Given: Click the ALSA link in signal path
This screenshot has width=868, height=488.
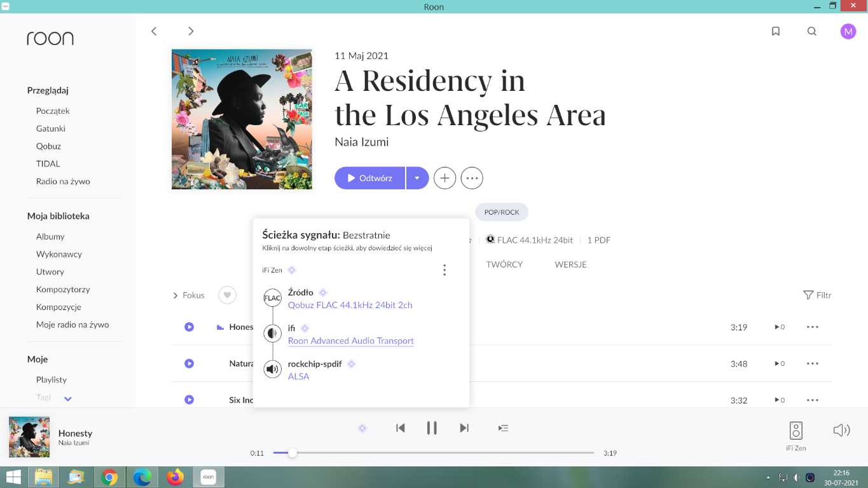Looking at the screenshot, I should (298, 376).
